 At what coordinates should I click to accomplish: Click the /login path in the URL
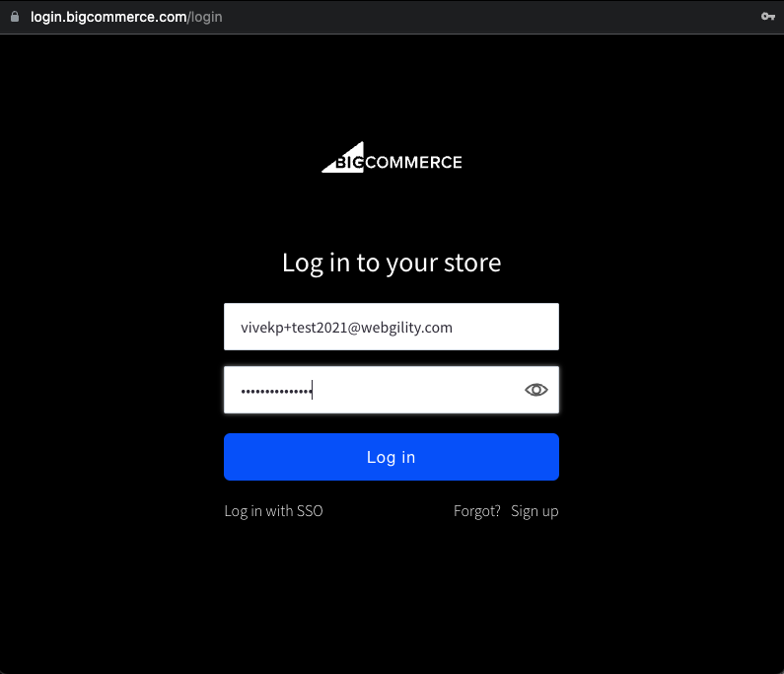(x=204, y=17)
